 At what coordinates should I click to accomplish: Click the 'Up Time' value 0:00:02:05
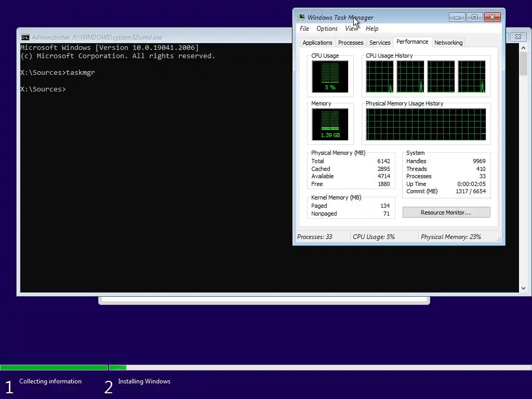tap(471, 184)
